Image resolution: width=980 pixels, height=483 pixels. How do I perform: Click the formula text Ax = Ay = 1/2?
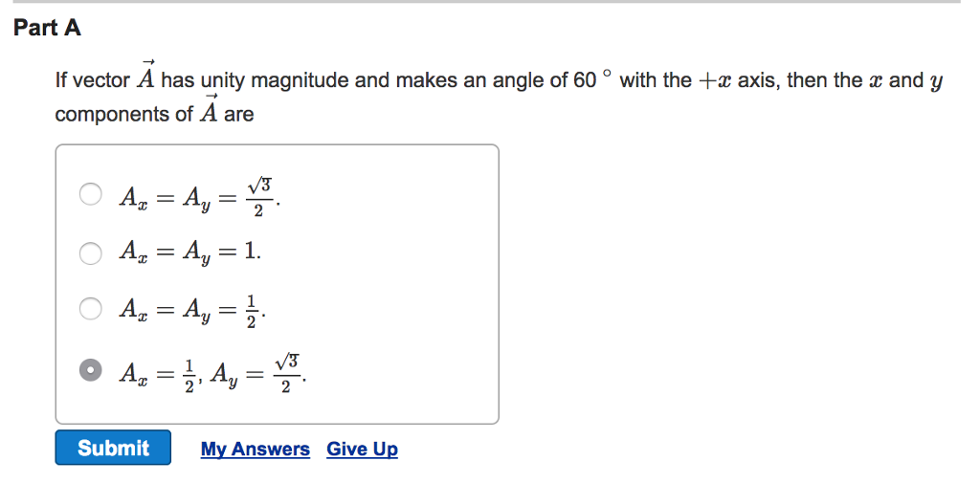[193, 309]
